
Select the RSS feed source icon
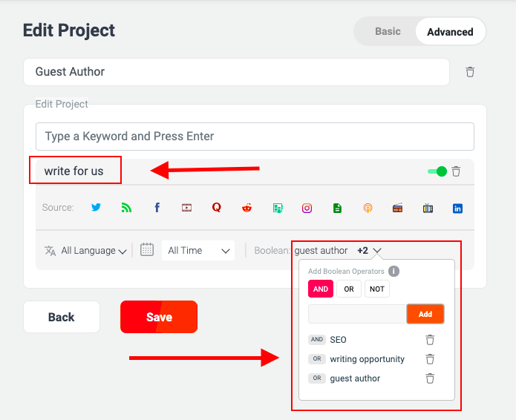(126, 208)
